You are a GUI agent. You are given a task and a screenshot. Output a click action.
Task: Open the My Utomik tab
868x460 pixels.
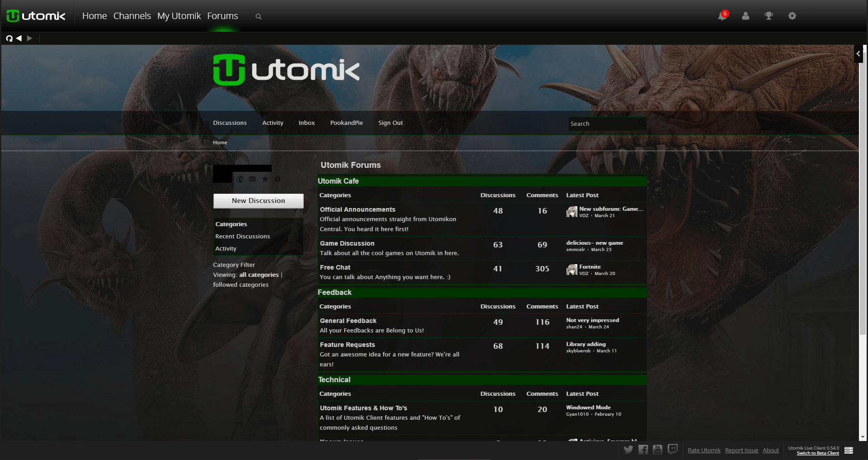pos(179,16)
